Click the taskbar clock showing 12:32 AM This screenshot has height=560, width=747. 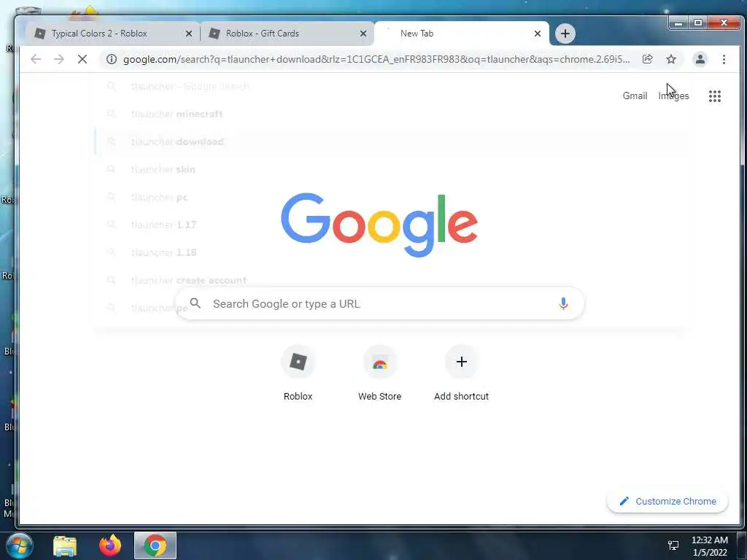pyautogui.click(x=709, y=545)
